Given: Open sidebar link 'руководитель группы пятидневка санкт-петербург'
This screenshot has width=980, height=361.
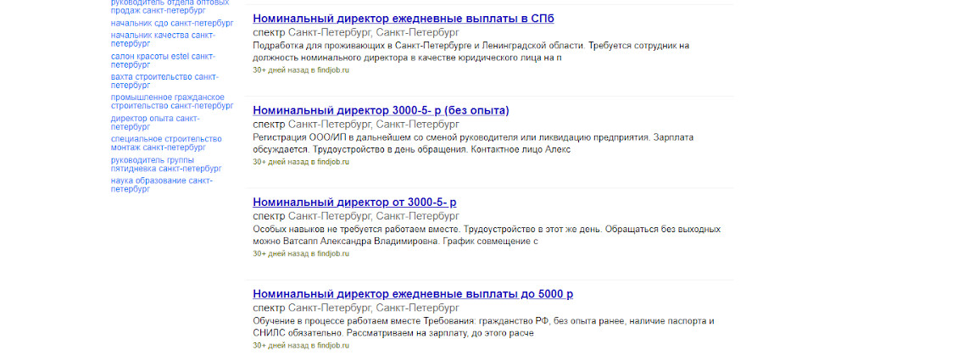Looking at the screenshot, I should (x=166, y=164).
